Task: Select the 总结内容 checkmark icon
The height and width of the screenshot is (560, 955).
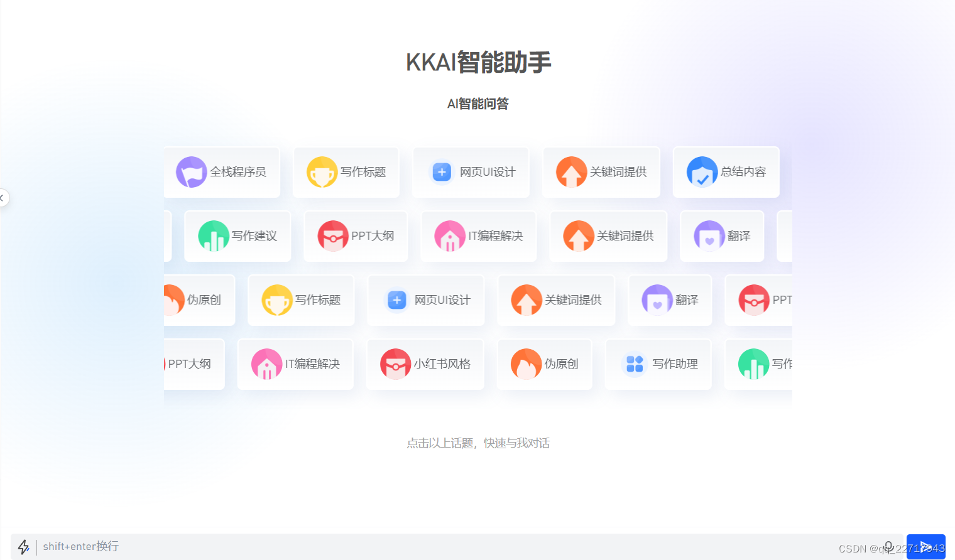Action: (x=702, y=171)
